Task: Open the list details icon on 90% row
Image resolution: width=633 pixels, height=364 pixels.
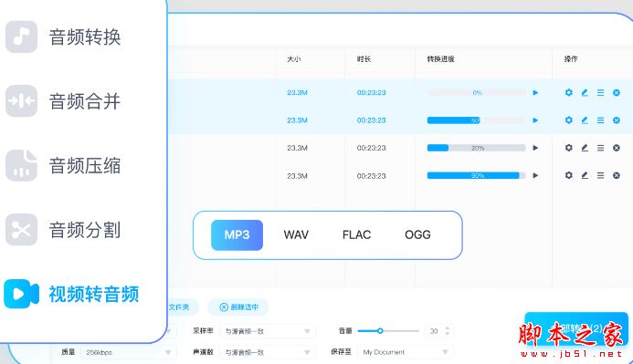Action: [601, 175]
